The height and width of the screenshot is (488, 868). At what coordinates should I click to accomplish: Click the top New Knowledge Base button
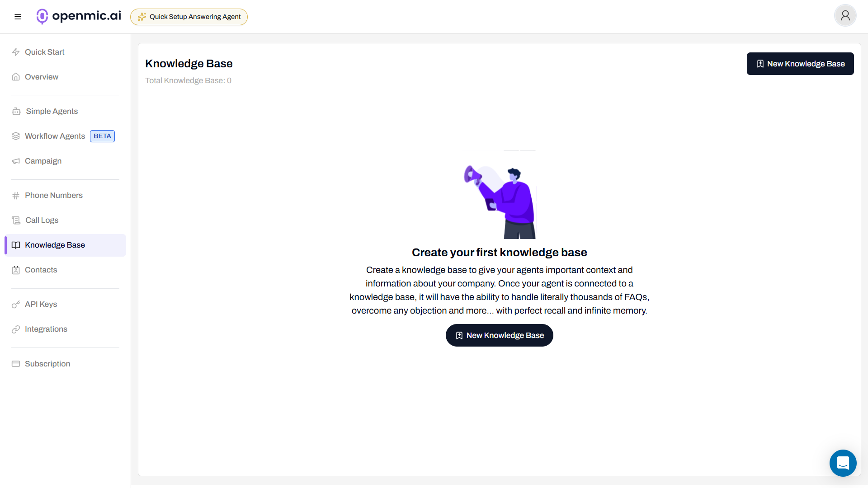[x=800, y=64]
